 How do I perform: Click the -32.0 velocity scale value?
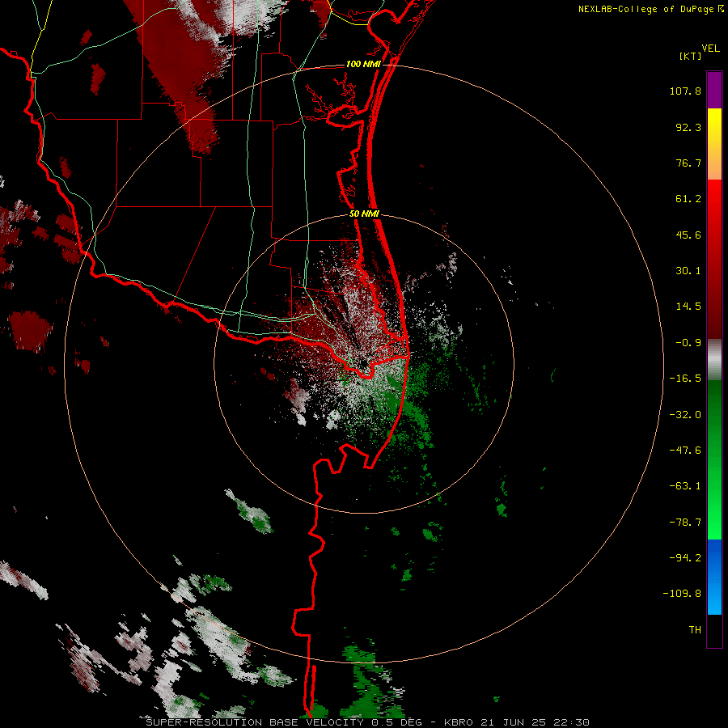[x=685, y=415]
